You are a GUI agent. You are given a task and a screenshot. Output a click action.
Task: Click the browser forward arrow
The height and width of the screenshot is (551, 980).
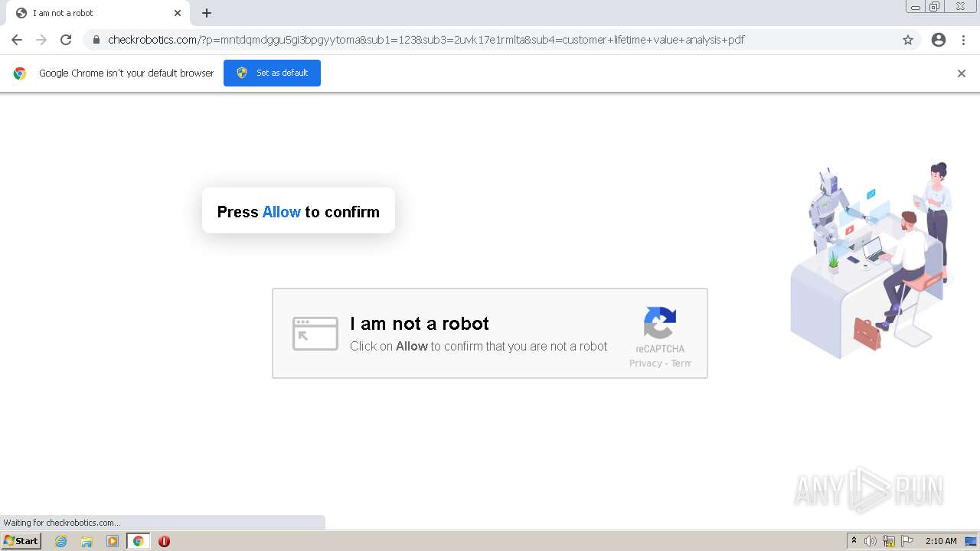(41, 40)
